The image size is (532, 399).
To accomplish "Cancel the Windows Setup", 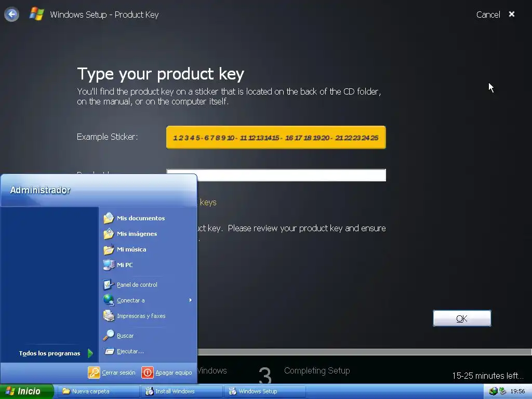I will tap(488, 15).
